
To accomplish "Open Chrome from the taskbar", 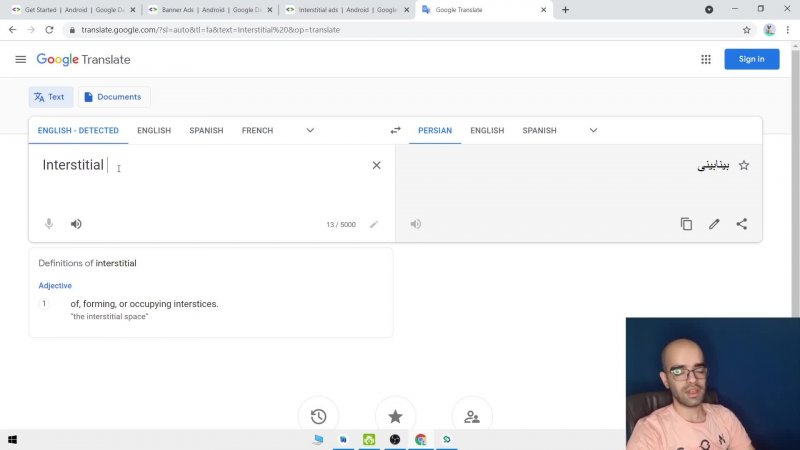I will click(420, 439).
